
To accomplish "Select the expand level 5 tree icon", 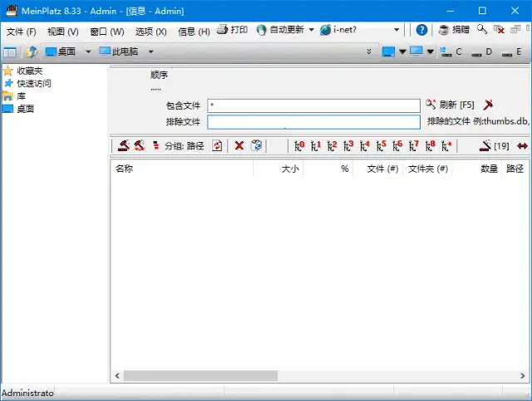I will click(381, 146).
